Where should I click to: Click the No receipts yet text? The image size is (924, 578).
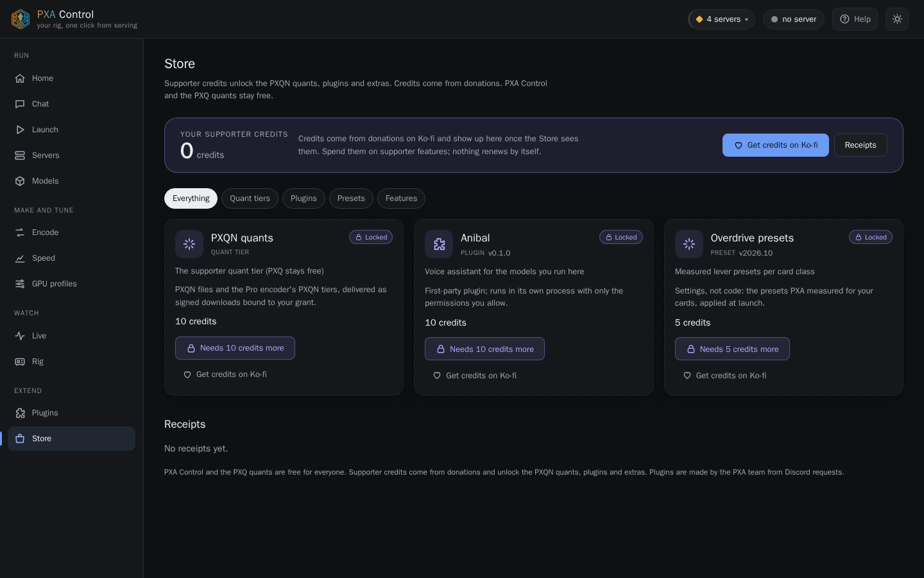pos(196,448)
